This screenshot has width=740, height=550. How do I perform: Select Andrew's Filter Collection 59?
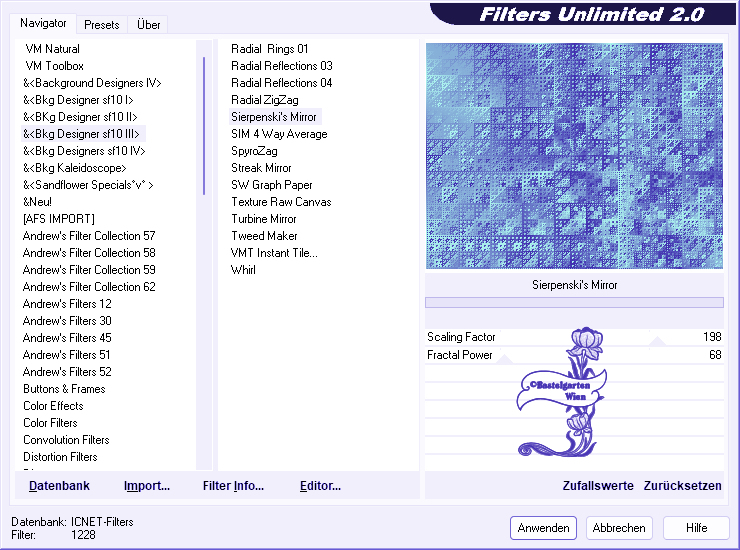(89, 270)
